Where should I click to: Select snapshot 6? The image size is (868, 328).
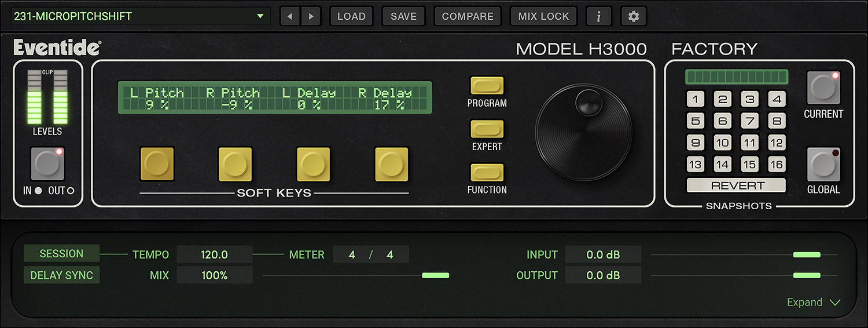point(722,121)
